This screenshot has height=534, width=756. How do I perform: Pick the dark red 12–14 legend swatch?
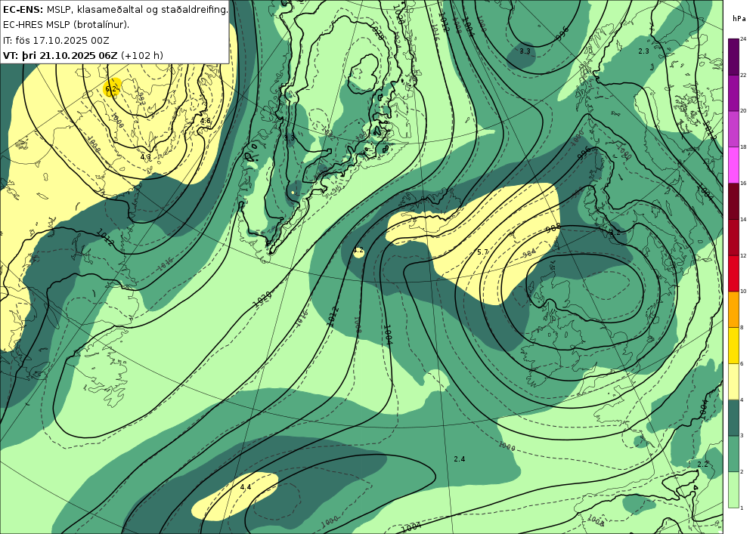click(733, 237)
